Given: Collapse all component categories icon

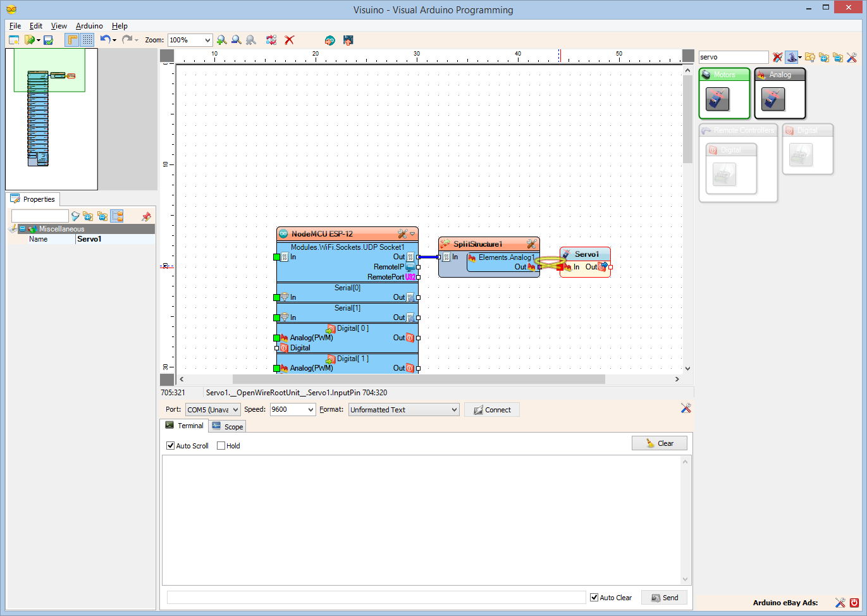Looking at the screenshot, I should click(838, 57).
